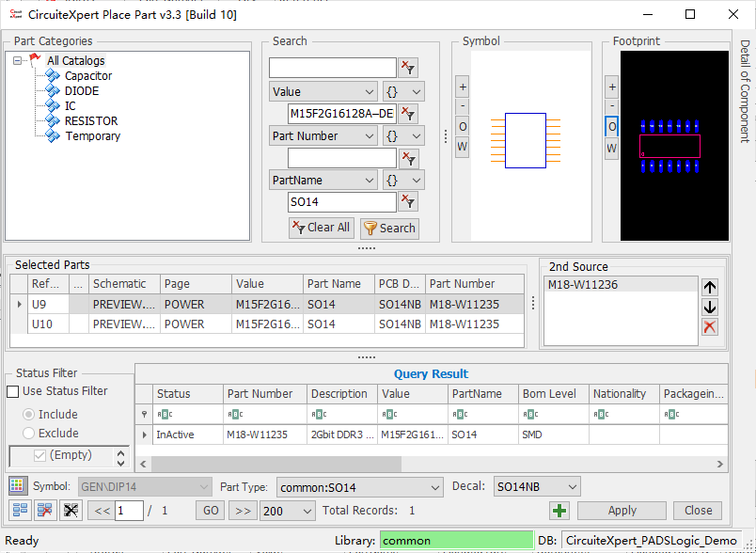Click the common Library field
Image resolution: width=756 pixels, height=553 pixels.
pyautogui.click(x=456, y=541)
